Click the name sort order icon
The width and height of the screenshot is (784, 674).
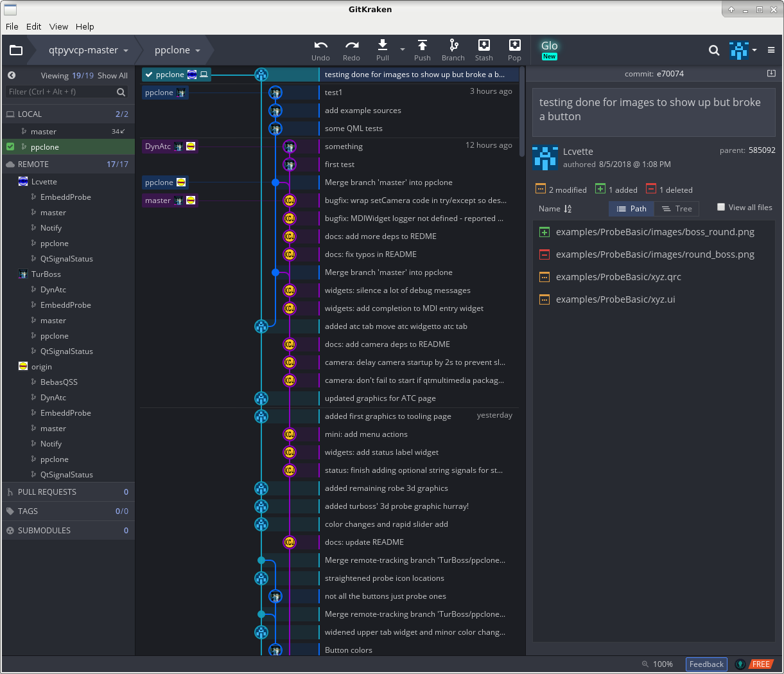[x=568, y=209]
